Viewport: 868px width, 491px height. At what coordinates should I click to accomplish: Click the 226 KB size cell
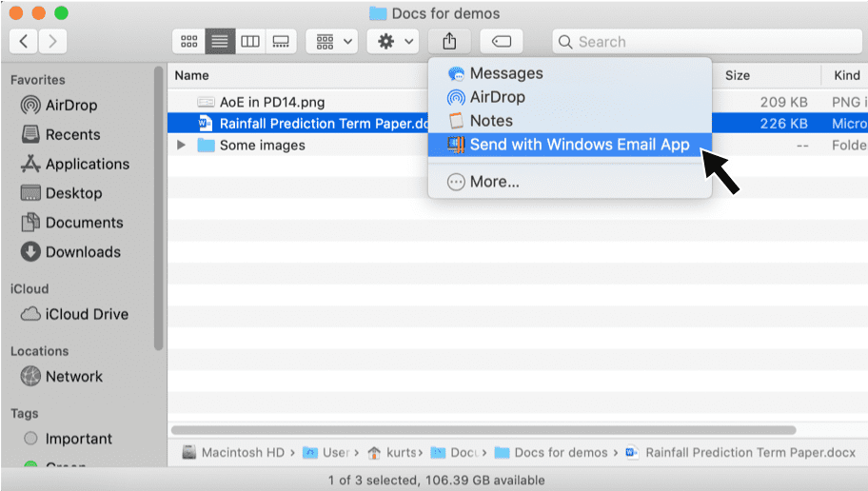[x=783, y=124]
